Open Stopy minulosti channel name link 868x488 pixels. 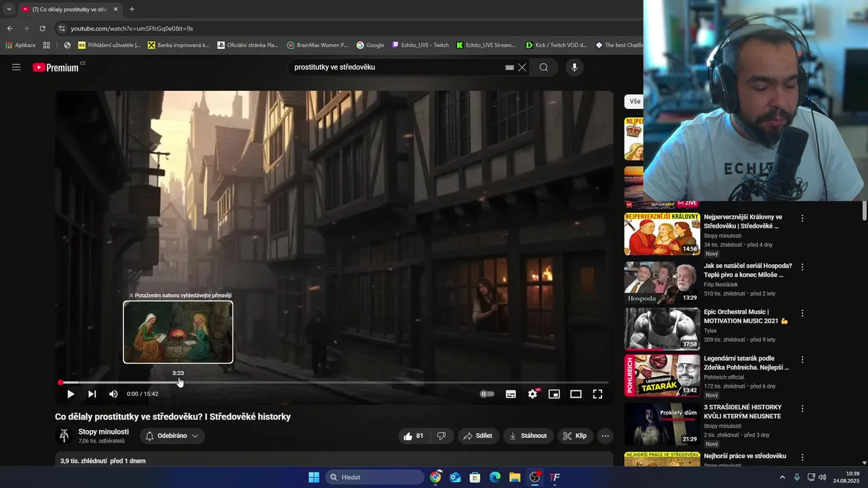[x=103, y=432]
